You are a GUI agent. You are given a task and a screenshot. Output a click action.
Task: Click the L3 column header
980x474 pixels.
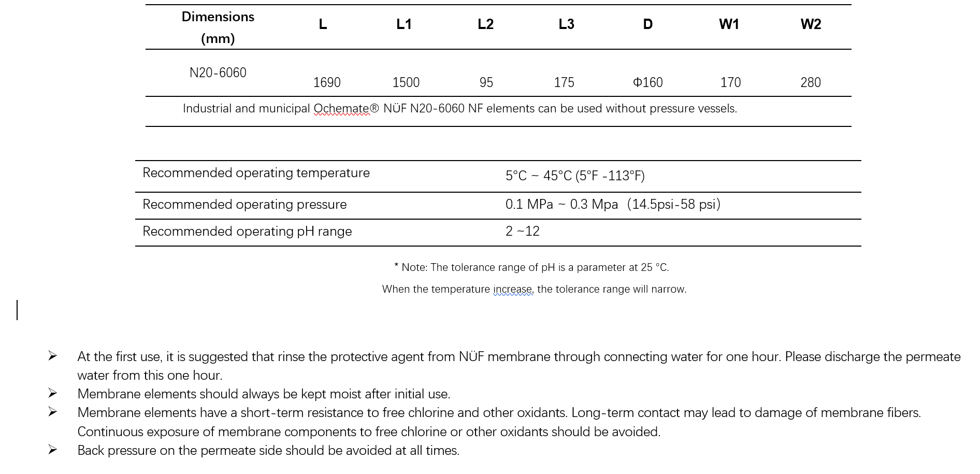click(x=566, y=24)
